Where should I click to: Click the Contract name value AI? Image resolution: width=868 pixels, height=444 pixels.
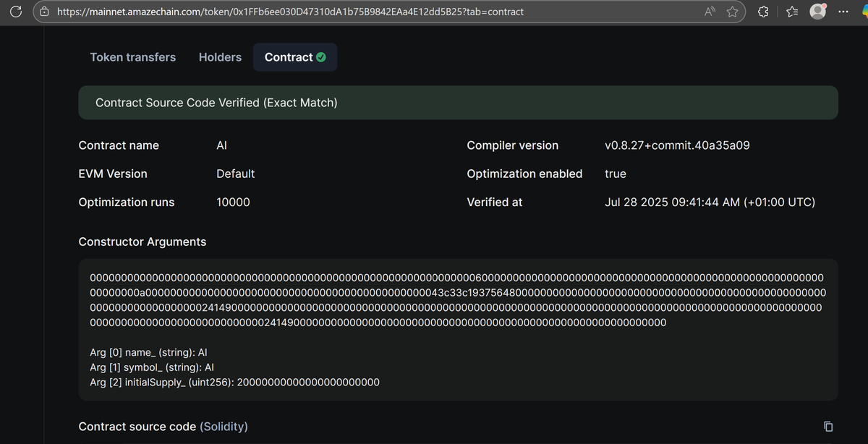pos(222,145)
